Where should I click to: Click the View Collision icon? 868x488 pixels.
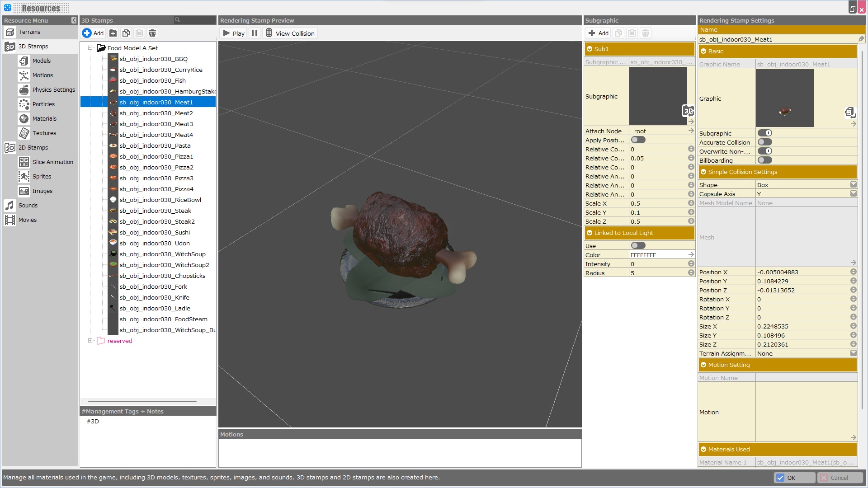(x=269, y=33)
